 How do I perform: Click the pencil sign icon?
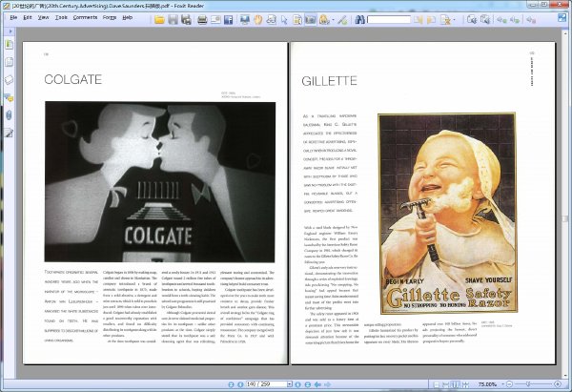pyautogui.click(x=342, y=20)
